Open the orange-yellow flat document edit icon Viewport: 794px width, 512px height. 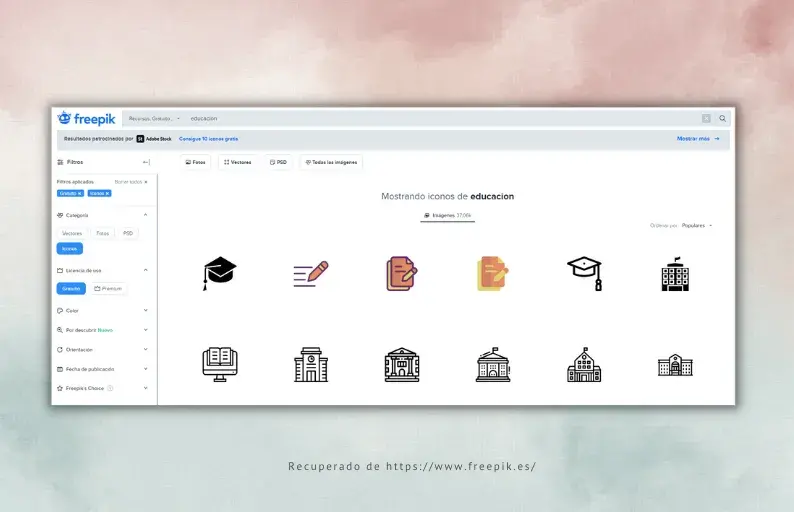493,273
